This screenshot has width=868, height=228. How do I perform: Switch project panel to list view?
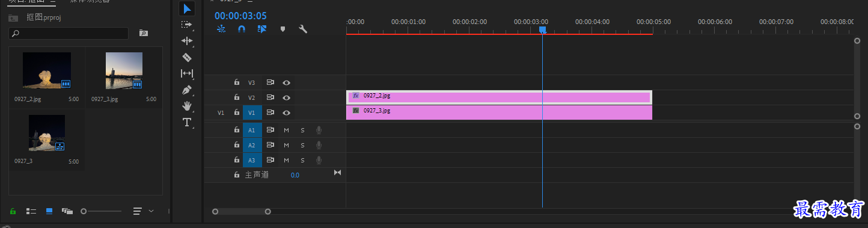31,211
